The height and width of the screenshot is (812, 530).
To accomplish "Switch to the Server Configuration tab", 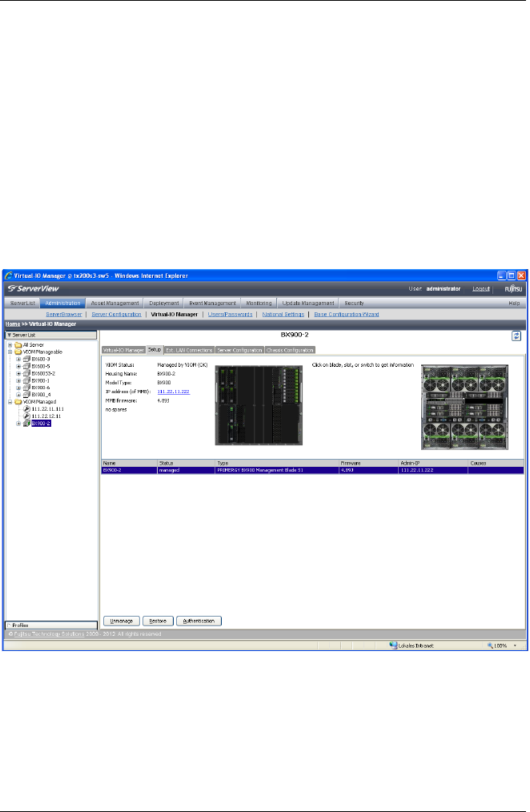I will [x=239, y=350].
